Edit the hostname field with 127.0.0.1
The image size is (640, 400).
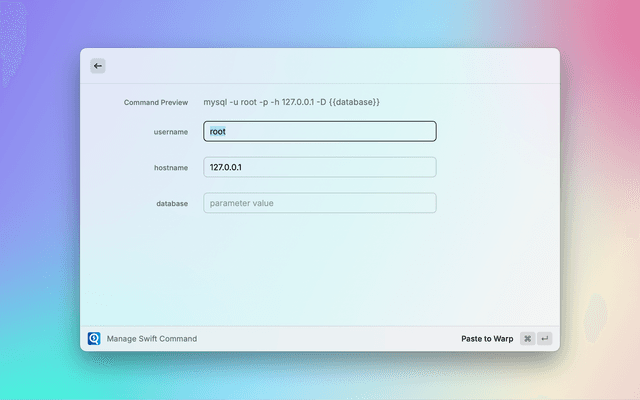(320, 167)
